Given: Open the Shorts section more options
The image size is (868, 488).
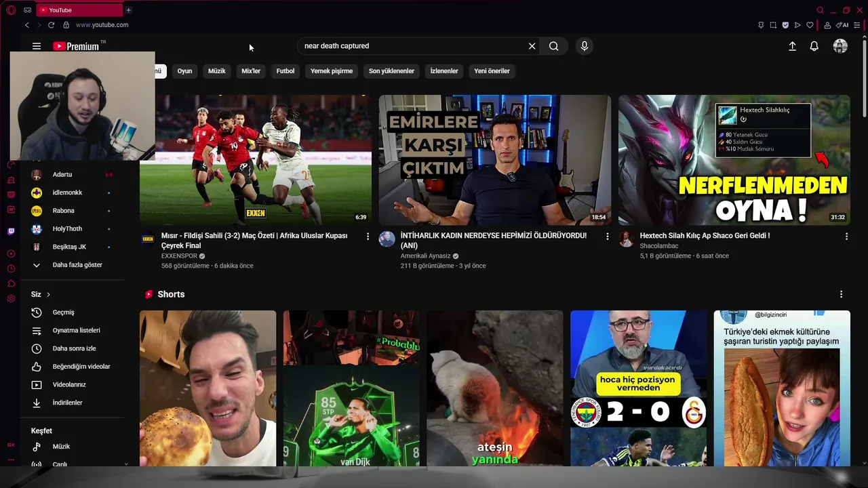Looking at the screenshot, I should [841, 294].
